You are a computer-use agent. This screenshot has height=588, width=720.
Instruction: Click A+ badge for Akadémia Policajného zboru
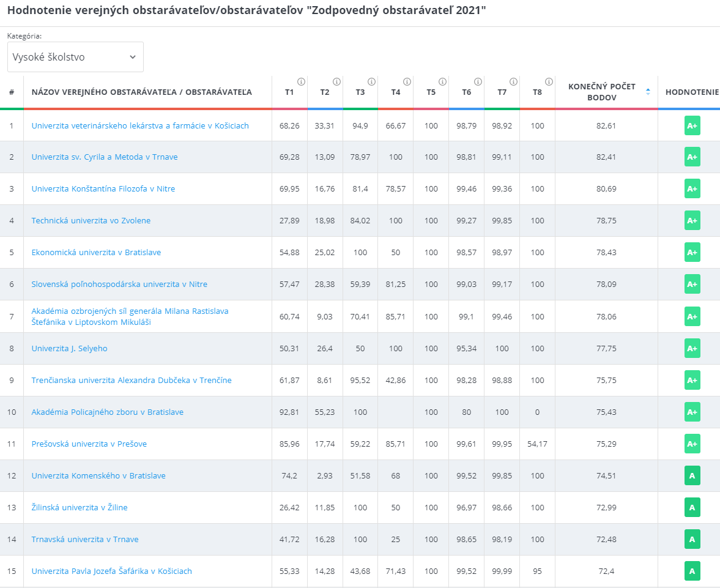pyautogui.click(x=692, y=412)
